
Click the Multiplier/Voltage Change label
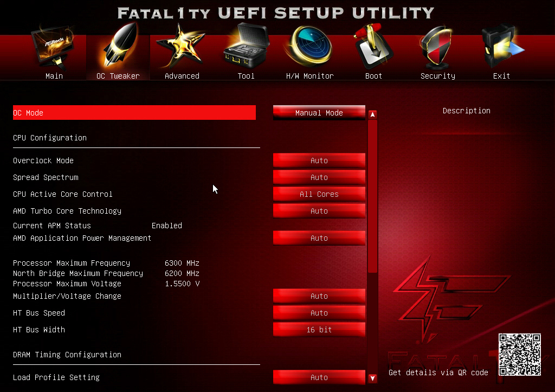[67, 295]
